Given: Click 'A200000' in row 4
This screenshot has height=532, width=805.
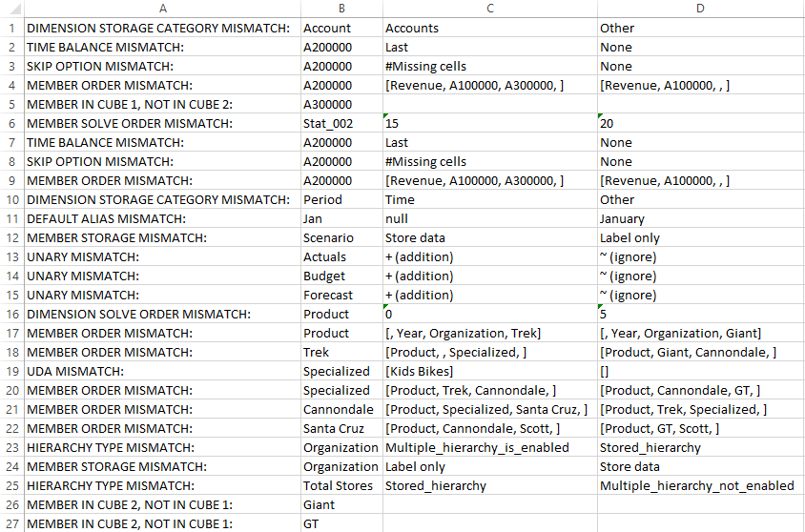Looking at the screenshot, I should tap(341, 85).
